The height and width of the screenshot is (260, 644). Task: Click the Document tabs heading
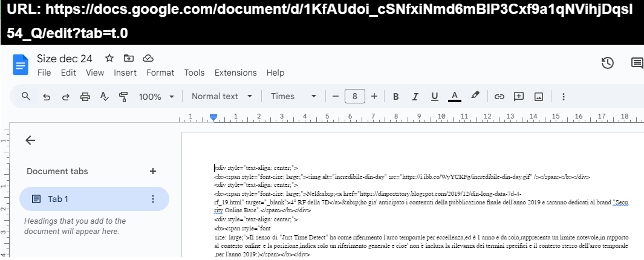pyautogui.click(x=57, y=171)
